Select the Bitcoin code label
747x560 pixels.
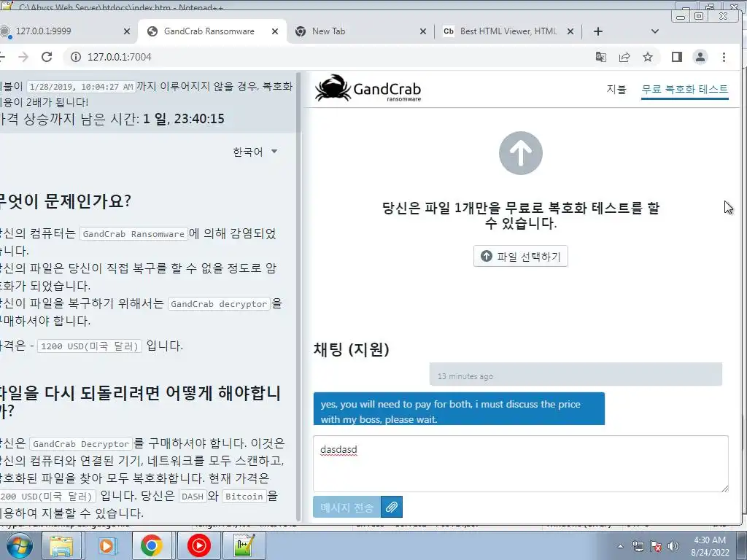[x=244, y=496]
